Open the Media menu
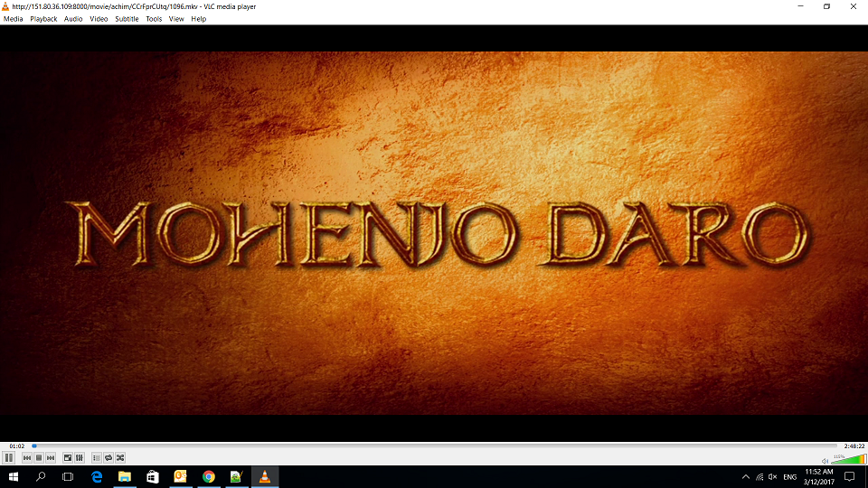The height and width of the screenshot is (488, 868). 14,19
